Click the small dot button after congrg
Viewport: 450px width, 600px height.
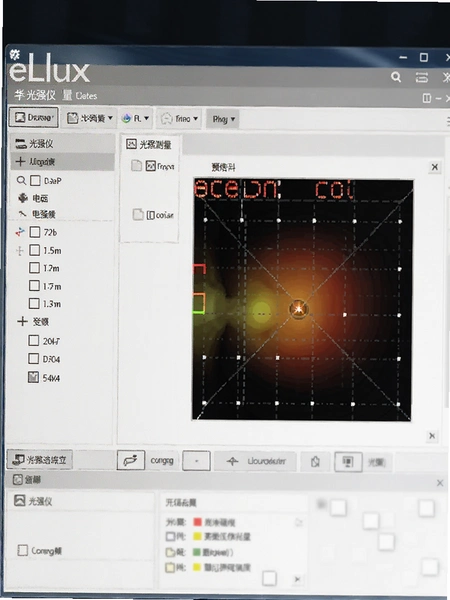coord(196,461)
